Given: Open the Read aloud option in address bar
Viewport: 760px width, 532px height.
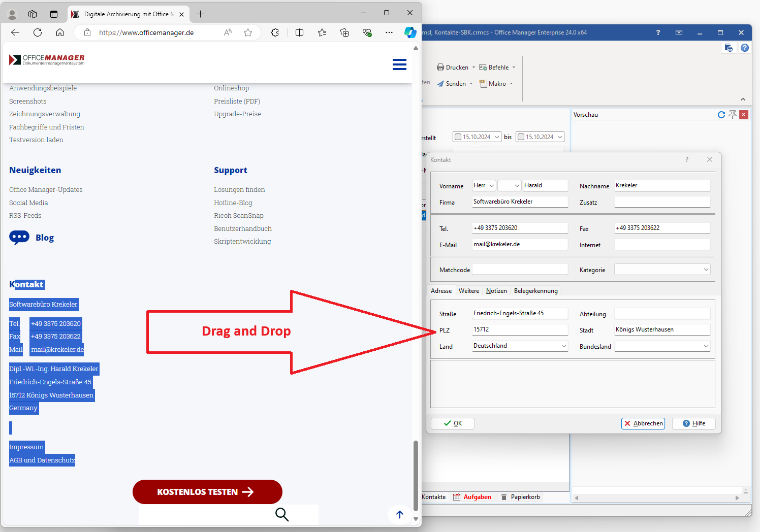Looking at the screenshot, I should (228, 32).
